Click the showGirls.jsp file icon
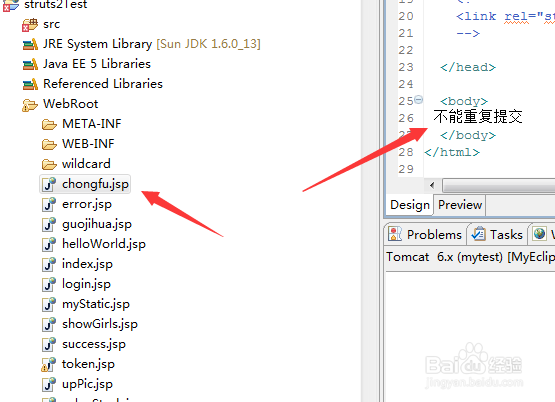The height and width of the screenshot is (402, 555). coord(49,325)
